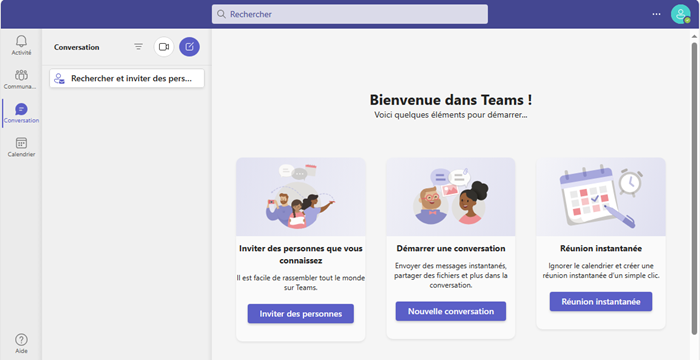Screen dimensions: 700x360
Task: Open the filter conversations icon
Action: (x=138, y=46)
